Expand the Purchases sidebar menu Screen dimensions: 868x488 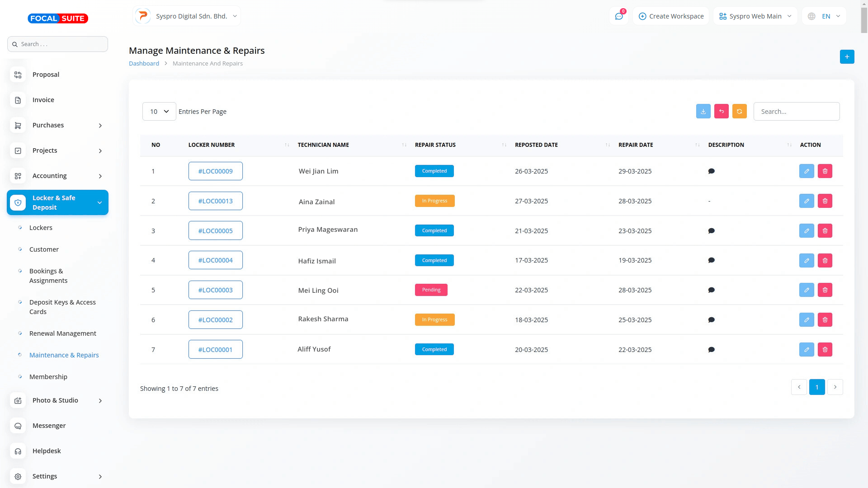click(57, 125)
